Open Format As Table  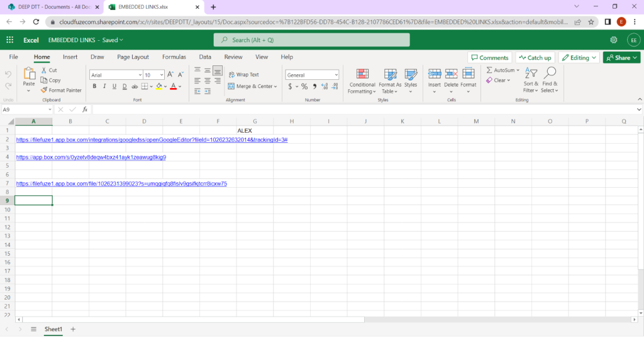click(390, 81)
